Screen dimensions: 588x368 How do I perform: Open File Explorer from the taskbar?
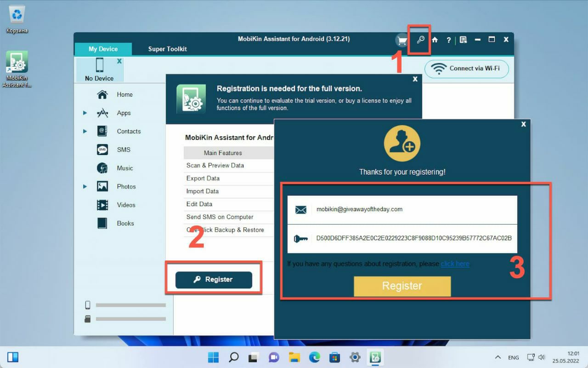point(294,357)
